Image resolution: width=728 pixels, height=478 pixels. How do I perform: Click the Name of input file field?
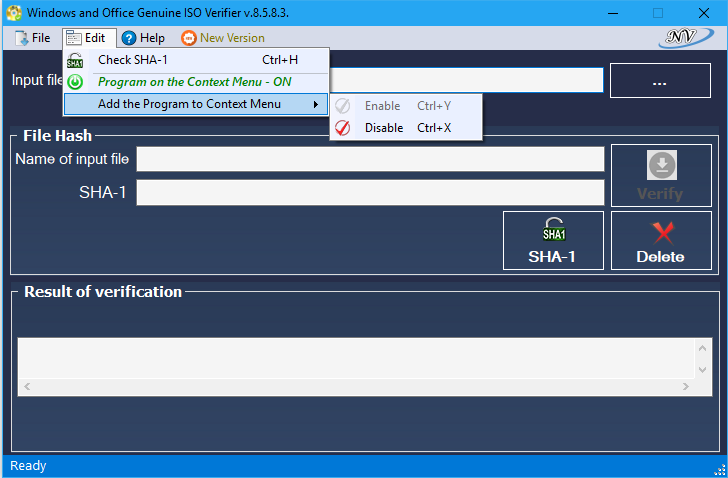370,159
